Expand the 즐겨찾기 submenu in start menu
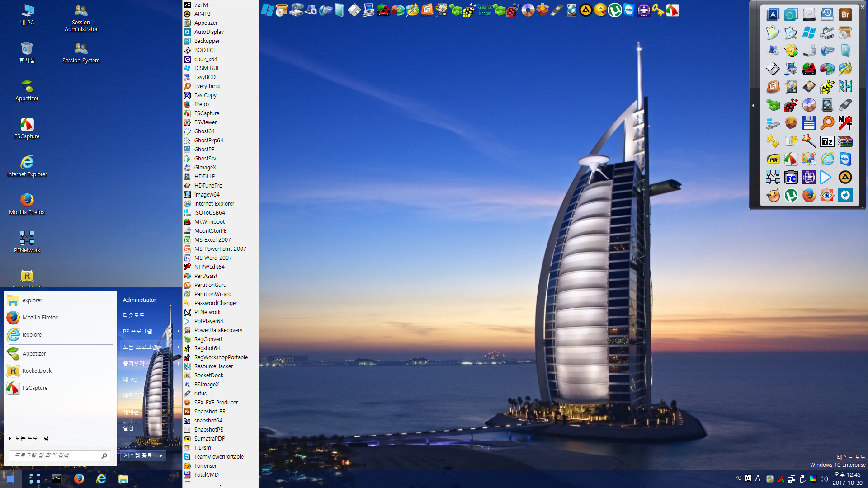The height and width of the screenshot is (488, 868). [151, 363]
